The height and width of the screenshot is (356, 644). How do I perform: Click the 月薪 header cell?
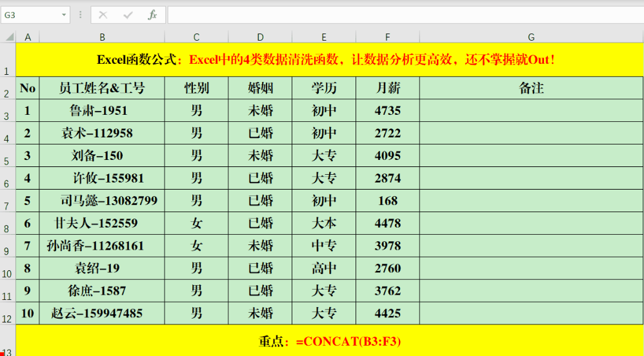(x=388, y=88)
